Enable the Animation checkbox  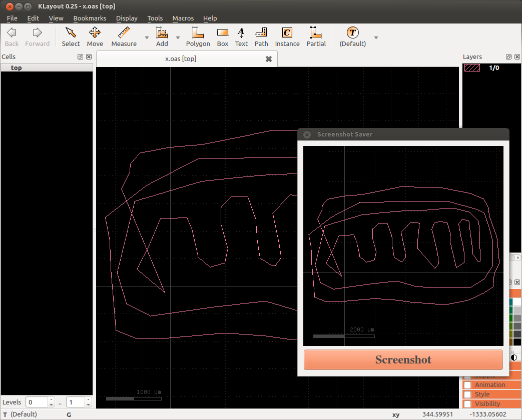point(467,385)
